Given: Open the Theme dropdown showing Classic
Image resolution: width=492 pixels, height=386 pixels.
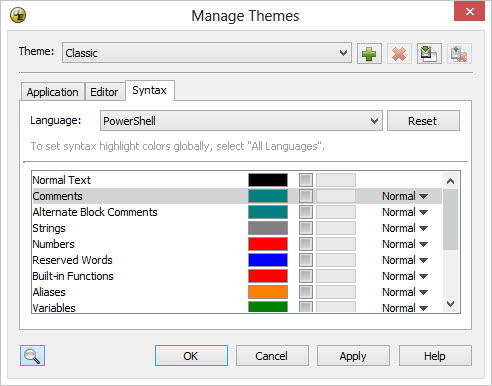Looking at the screenshot, I should tap(207, 53).
